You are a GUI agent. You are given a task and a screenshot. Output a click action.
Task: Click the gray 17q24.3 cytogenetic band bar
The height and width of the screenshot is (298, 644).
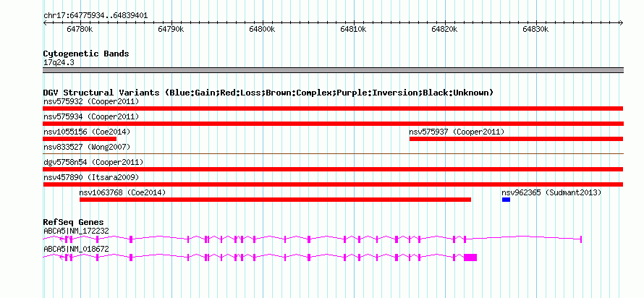click(x=333, y=70)
